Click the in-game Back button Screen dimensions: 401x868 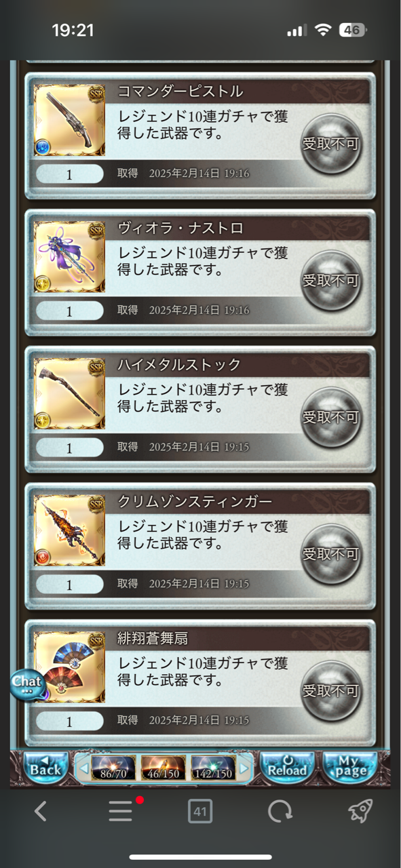pyautogui.click(x=45, y=768)
